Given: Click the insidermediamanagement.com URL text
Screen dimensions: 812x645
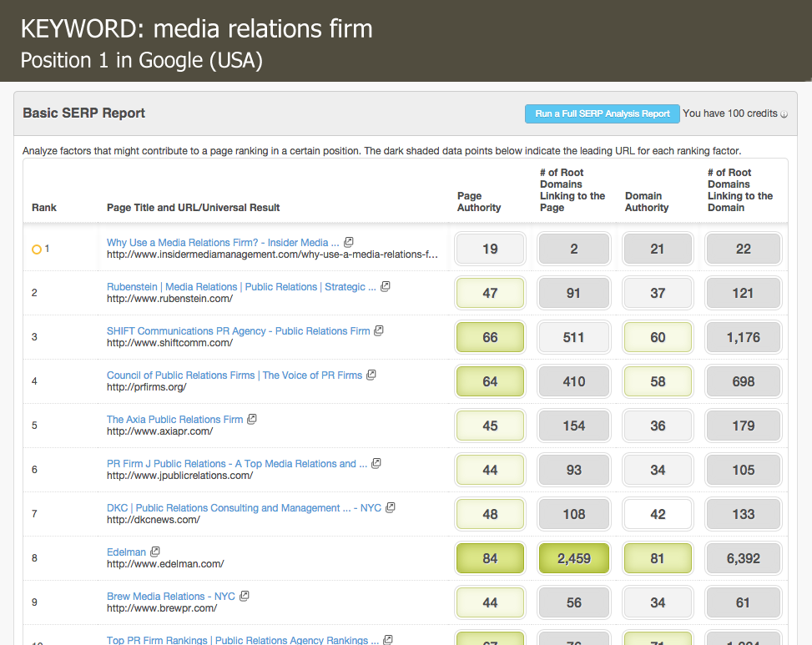Looking at the screenshot, I should click(x=272, y=254).
